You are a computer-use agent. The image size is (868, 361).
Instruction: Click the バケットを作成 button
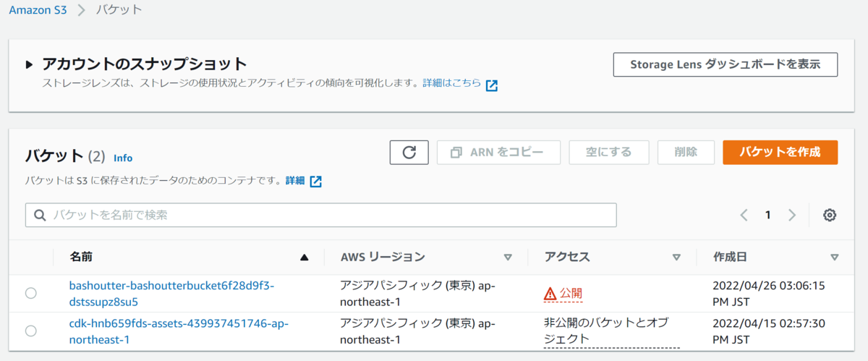[780, 152]
